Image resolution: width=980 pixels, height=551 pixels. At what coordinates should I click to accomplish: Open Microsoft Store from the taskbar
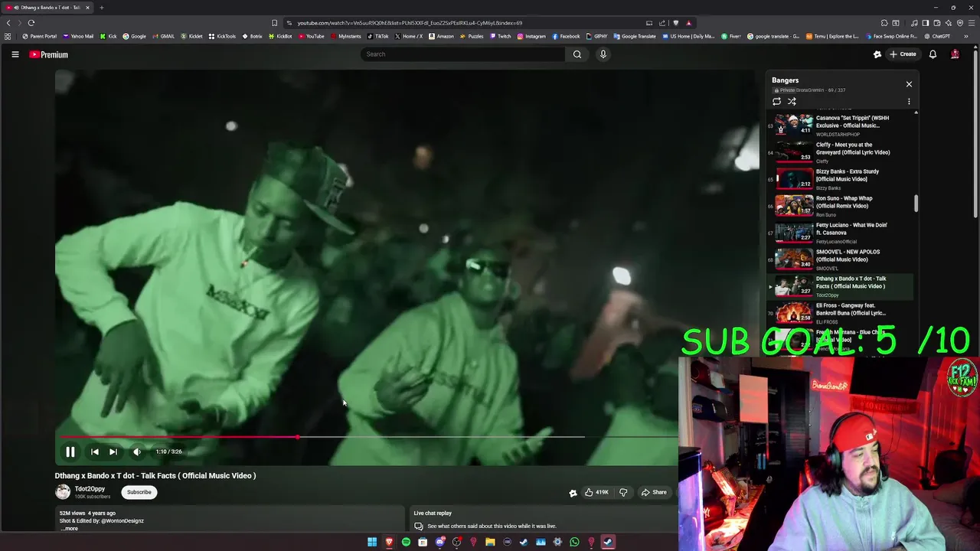[423, 542]
